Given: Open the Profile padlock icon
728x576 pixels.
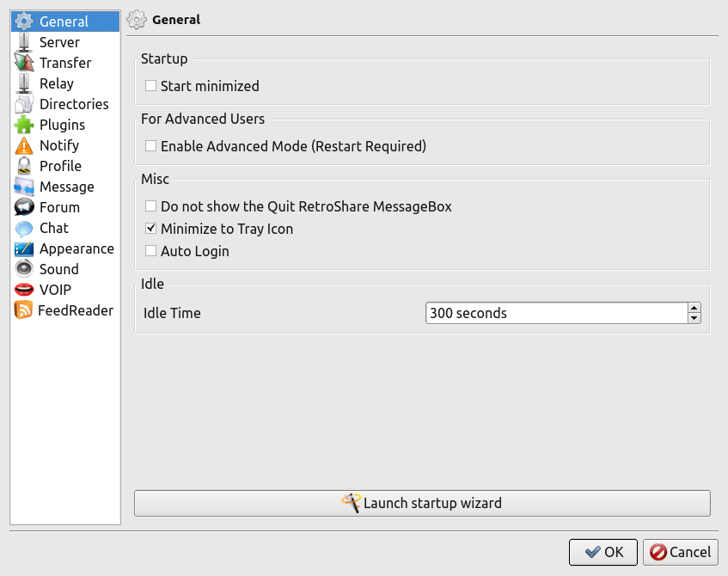Looking at the screenshot, I should 24,166.
